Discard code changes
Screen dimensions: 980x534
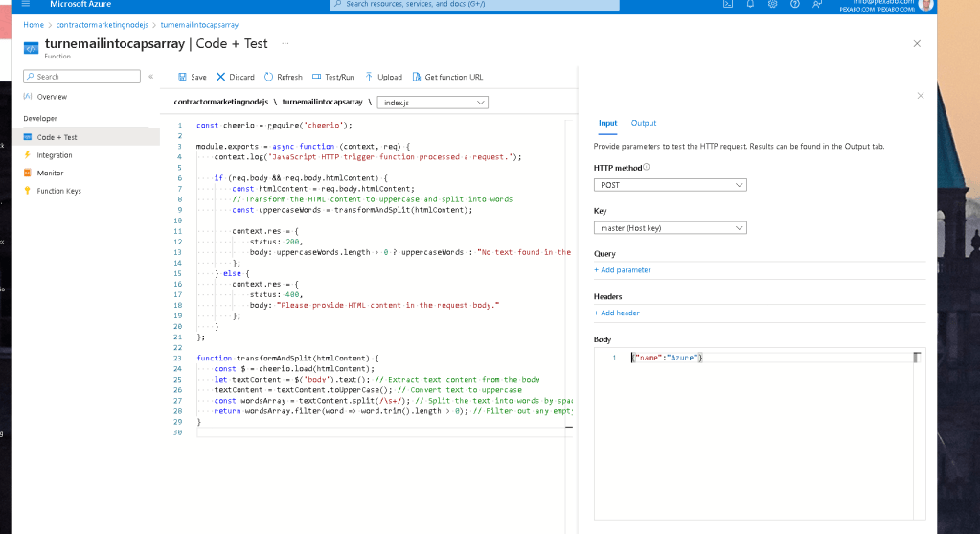click(236, 77)
